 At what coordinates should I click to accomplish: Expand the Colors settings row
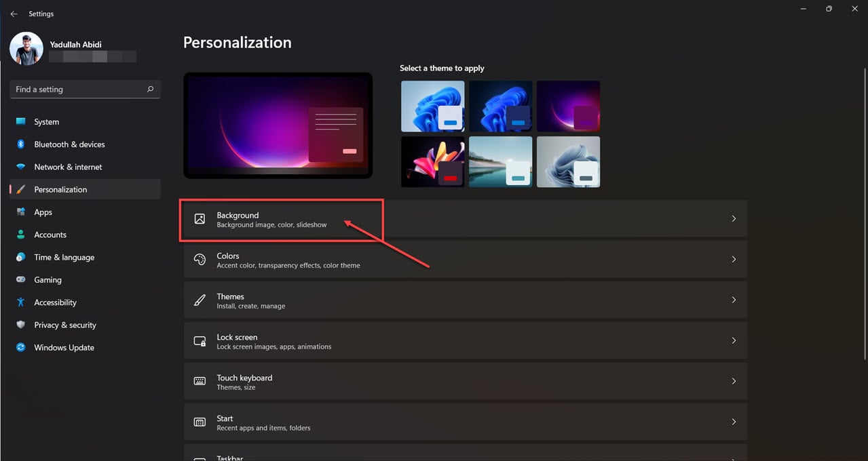tap(465, 259)
